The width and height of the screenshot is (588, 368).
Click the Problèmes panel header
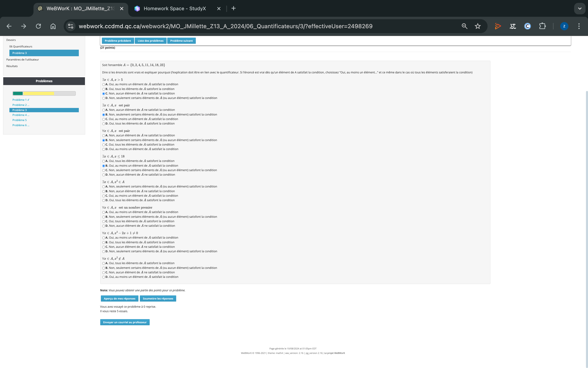click(44, 81)
